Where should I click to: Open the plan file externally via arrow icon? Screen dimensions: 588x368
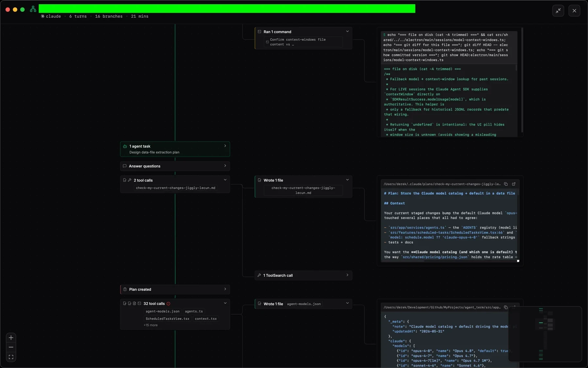click(x=514, y=184)
